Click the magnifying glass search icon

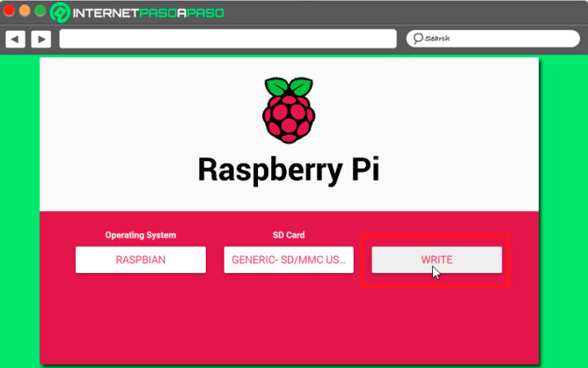pyautogui.click(x=417, y=38)
